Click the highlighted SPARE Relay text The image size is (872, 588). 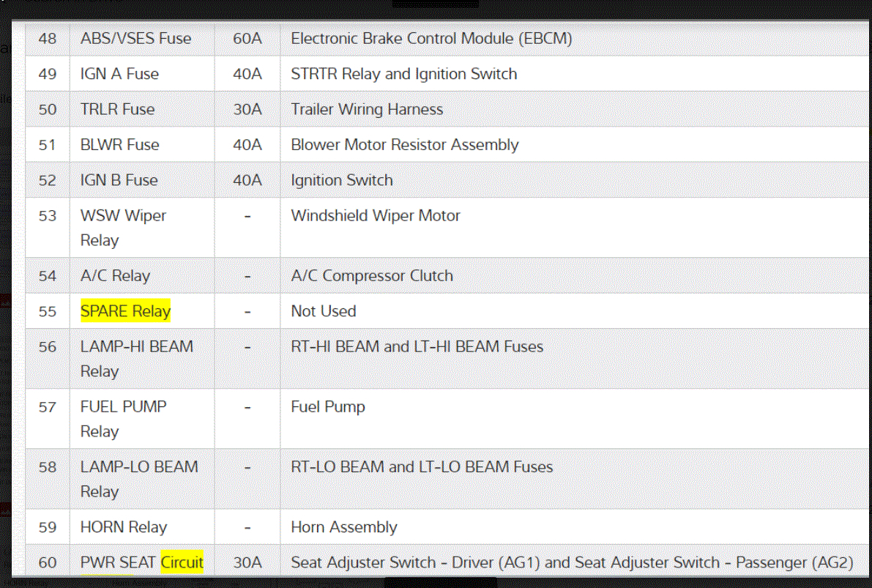tap(125, 311)
